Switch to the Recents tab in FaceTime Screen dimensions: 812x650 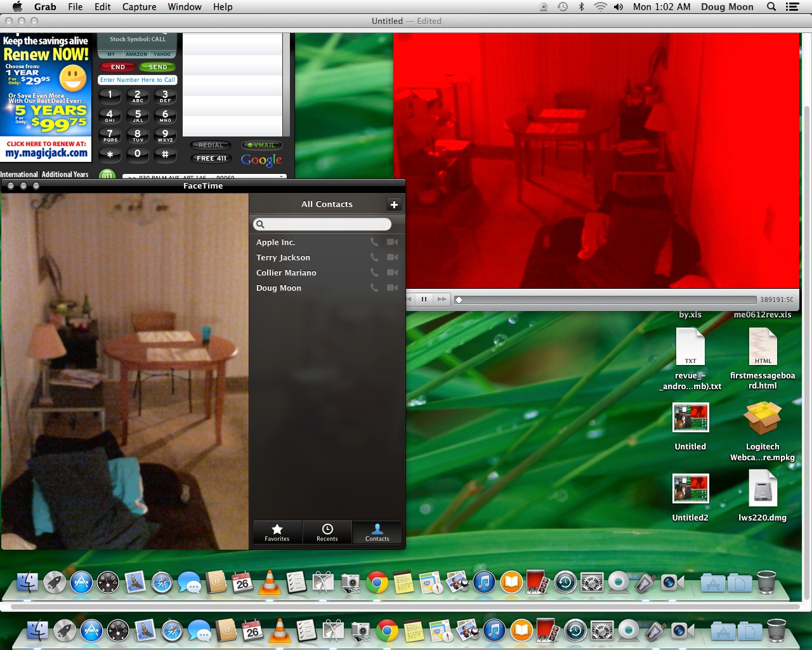click(x=327, y=532)
